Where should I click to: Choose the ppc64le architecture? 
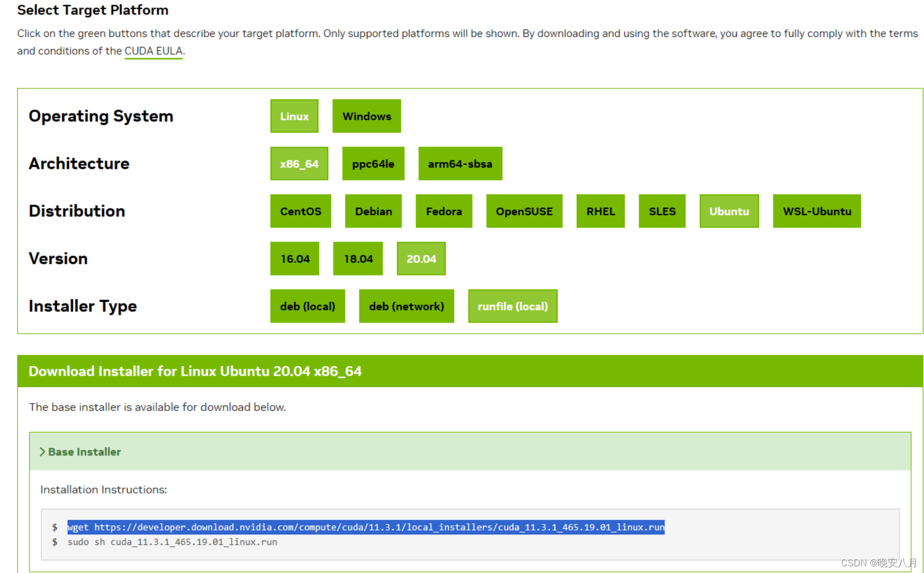click(x=373, y=164)
